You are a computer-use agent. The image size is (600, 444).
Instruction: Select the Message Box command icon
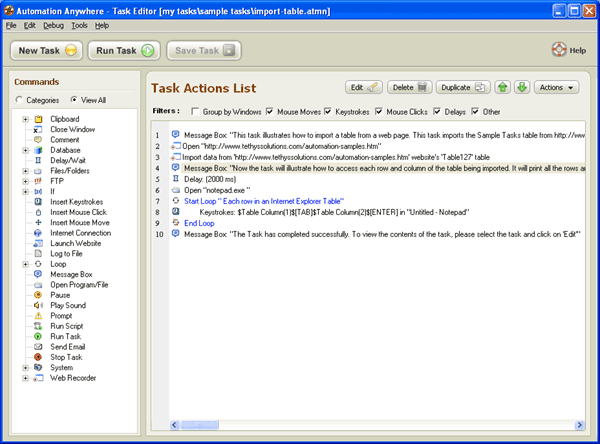(x=38, y=274)
